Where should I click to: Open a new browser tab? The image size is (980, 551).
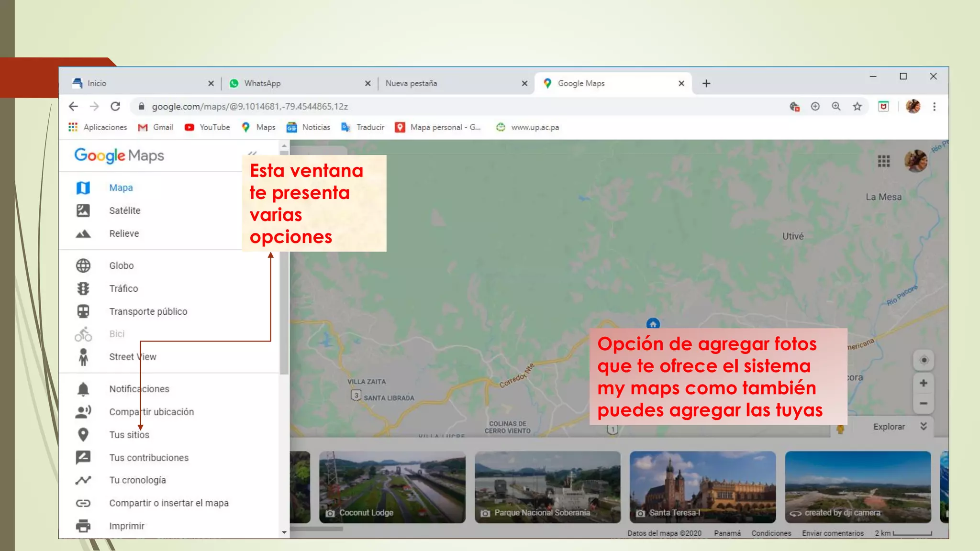tap(706, 83)
